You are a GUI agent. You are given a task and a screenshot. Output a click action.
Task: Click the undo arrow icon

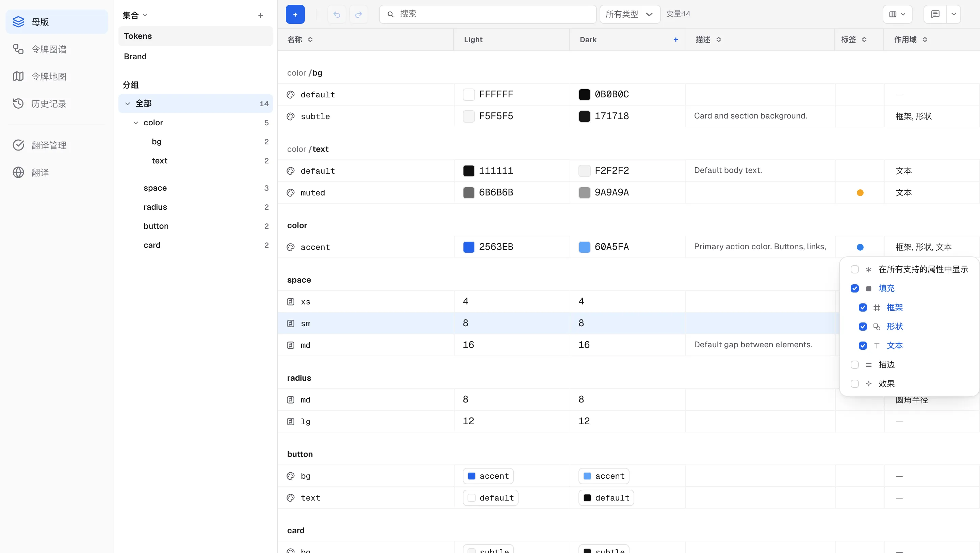pos(337,14)
